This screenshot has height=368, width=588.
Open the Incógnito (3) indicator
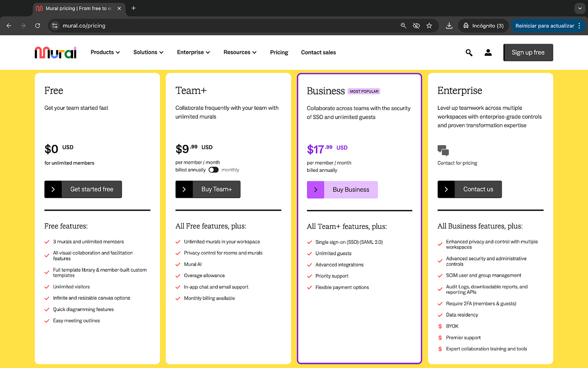(x=483, y=25)
